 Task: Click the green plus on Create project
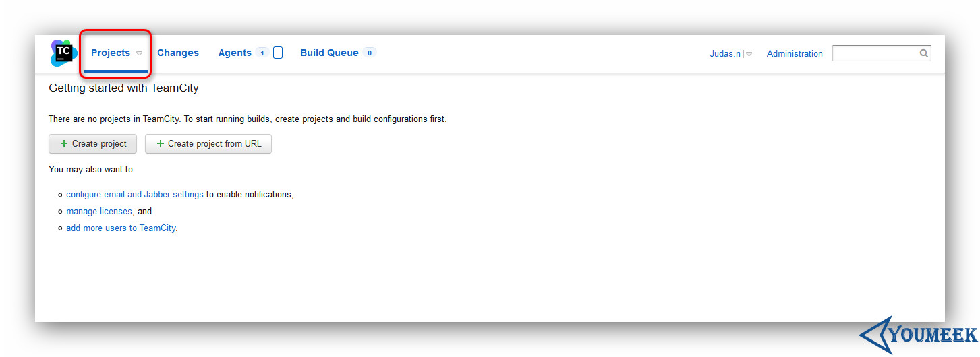(x=64, y=143)
